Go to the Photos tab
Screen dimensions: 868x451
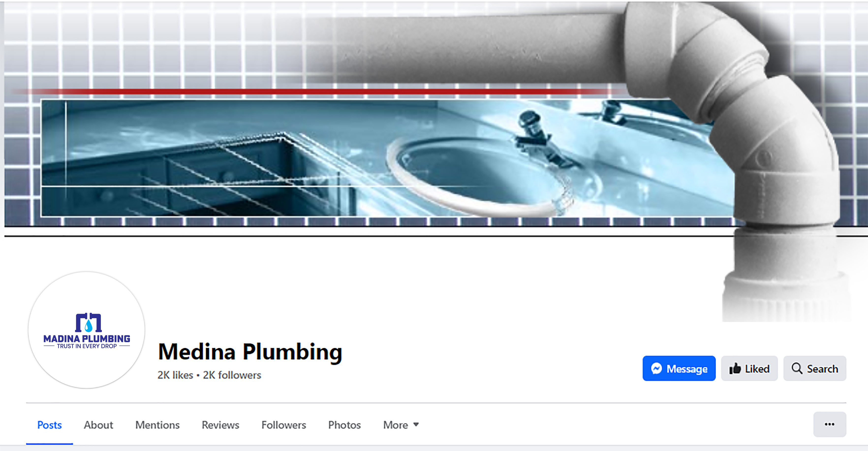344,425
